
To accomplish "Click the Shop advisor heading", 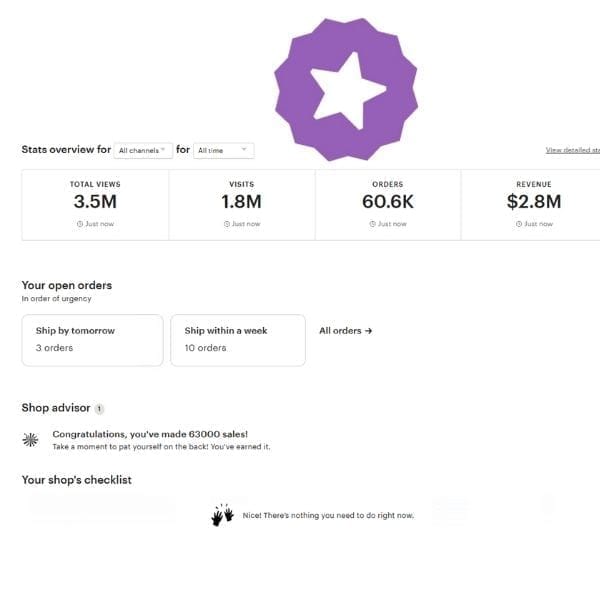I will coord(56,408).
